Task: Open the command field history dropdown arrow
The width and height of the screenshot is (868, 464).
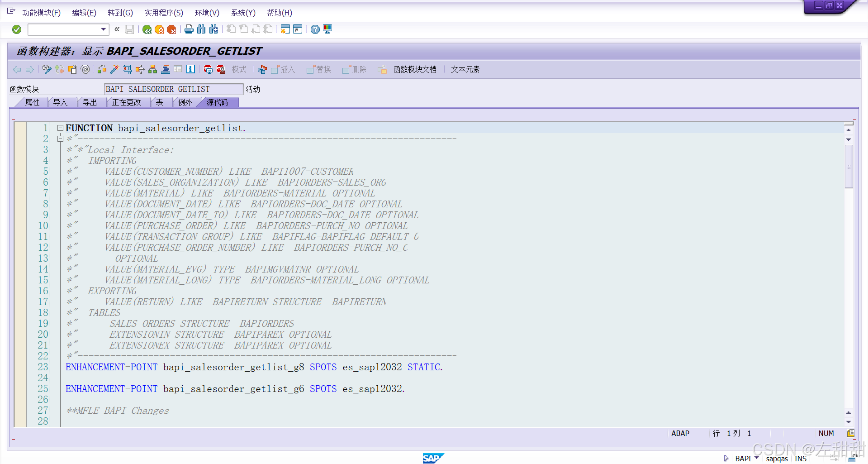Action: click(x=104, y=29)
